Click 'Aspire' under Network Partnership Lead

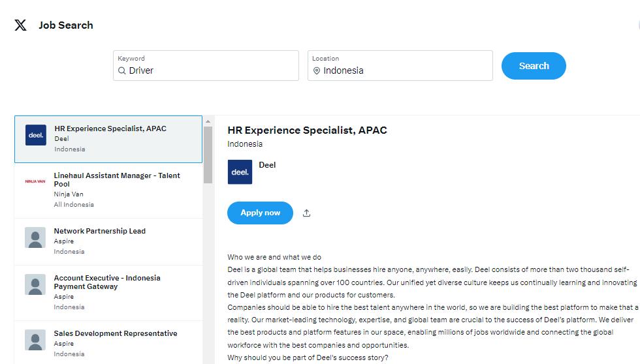64,241
